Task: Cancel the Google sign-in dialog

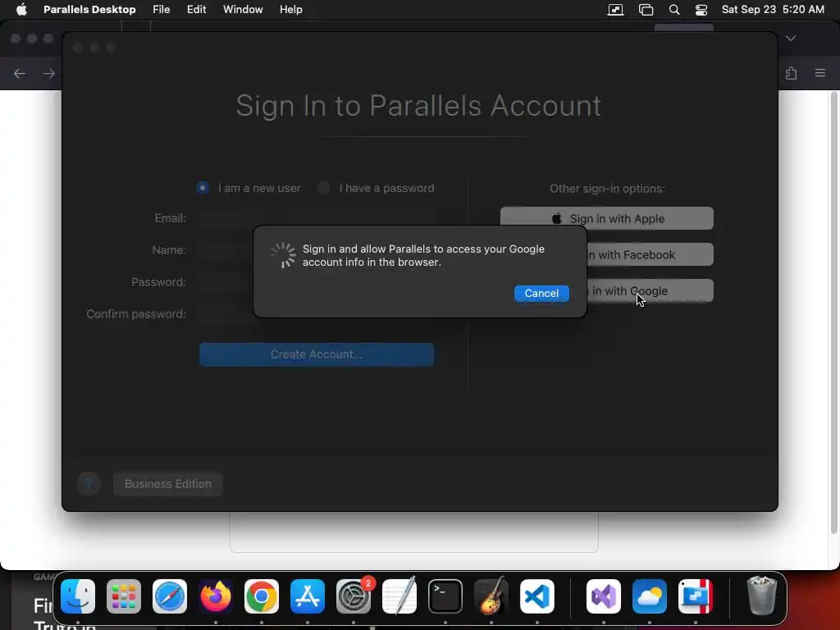Action: tap(541, 293)
